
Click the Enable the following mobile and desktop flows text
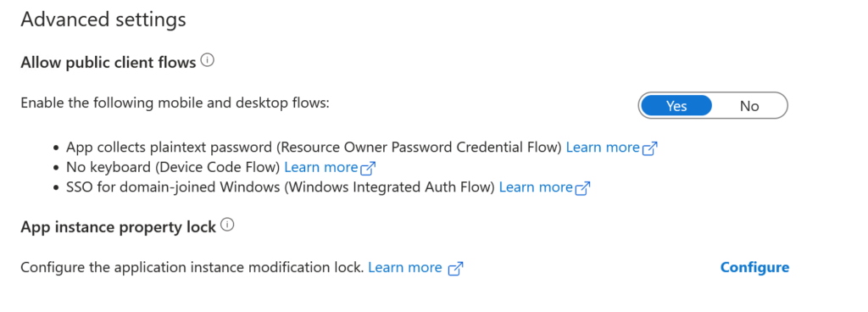coord(175,103)
